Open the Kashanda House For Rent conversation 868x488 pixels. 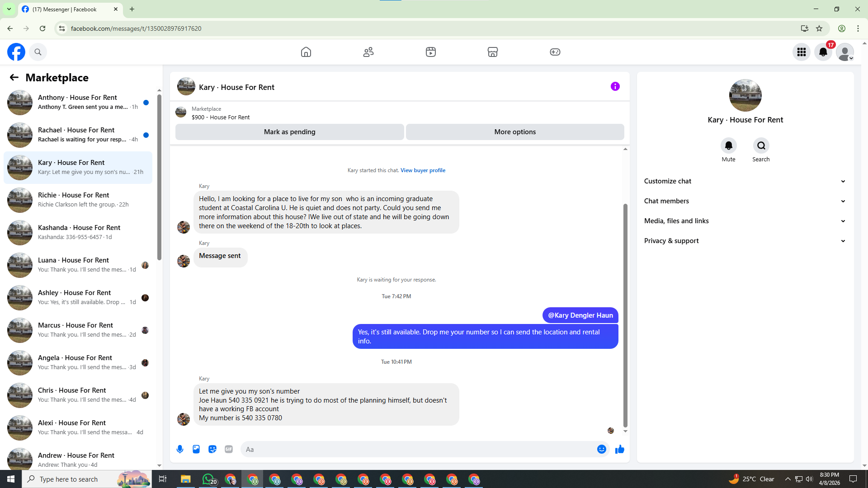coord(78,232)
